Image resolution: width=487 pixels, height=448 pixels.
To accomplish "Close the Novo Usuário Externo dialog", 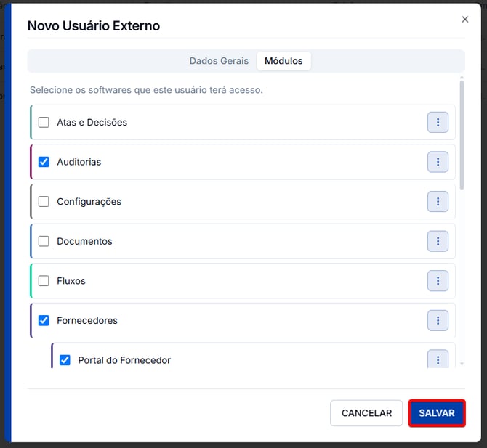I will pyautogui.click(x=465, y=19).
